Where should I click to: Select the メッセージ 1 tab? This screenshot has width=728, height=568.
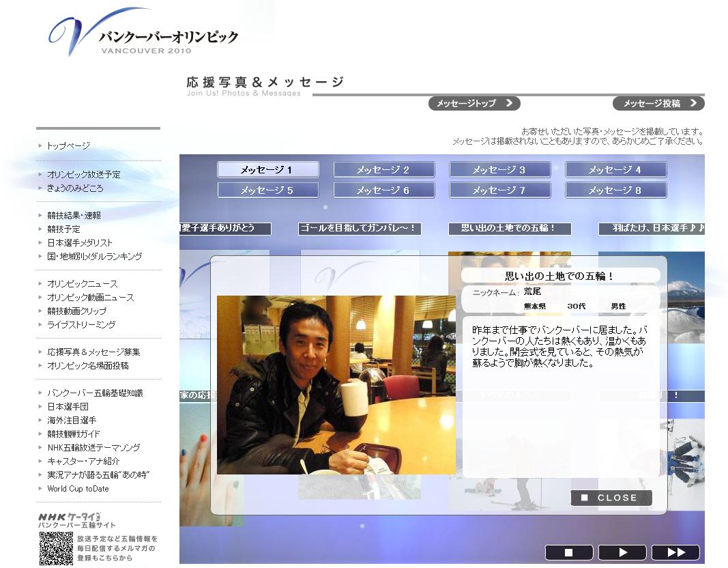click(x=268, y=169)
